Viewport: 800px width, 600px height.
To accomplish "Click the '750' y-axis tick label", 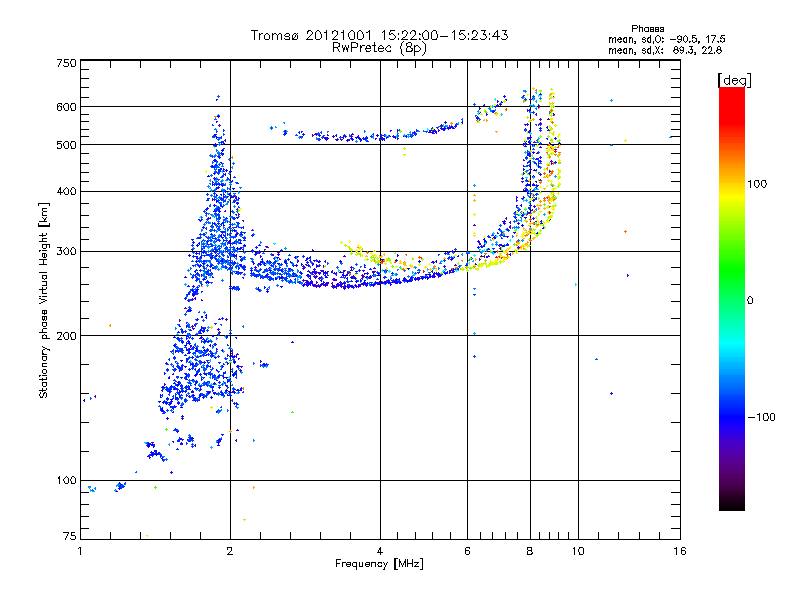I will pyautogui.click(x=66, y=63).
